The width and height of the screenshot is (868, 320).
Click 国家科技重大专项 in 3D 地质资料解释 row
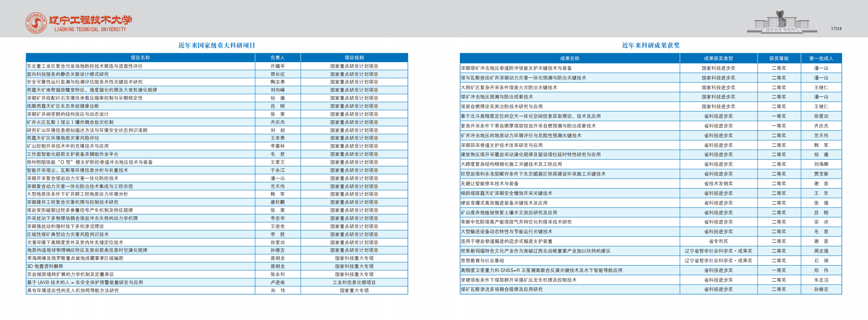(x=354, y=266)
